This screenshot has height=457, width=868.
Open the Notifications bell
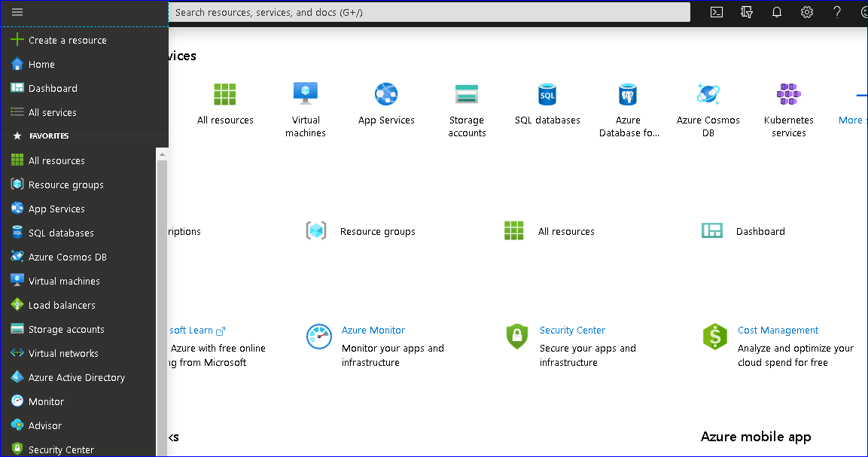coord(777,12)
